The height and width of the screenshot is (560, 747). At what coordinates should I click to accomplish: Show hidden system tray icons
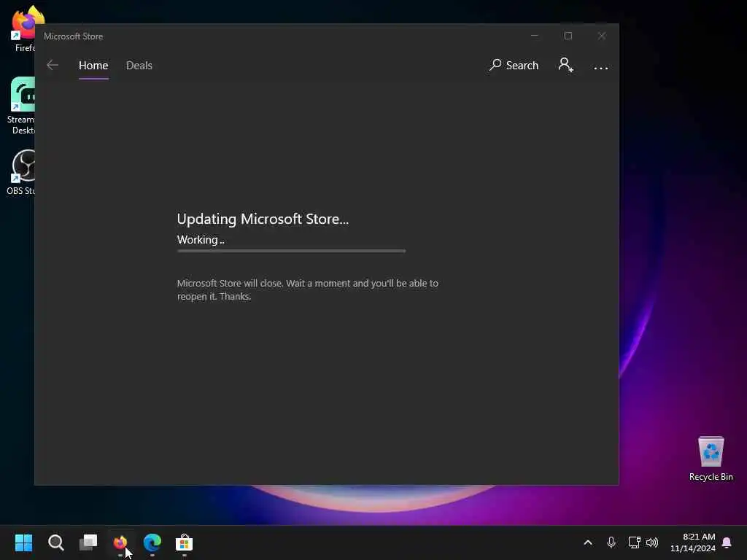(588, 542)
